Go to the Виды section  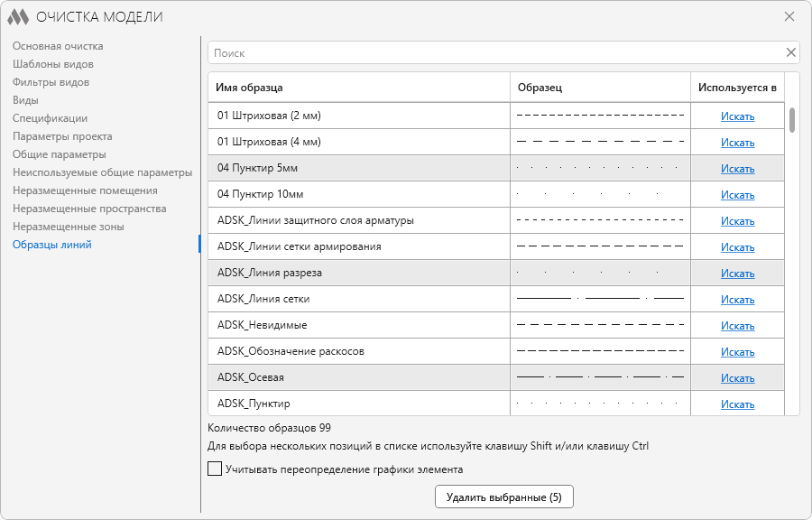(x=25, y=100)
